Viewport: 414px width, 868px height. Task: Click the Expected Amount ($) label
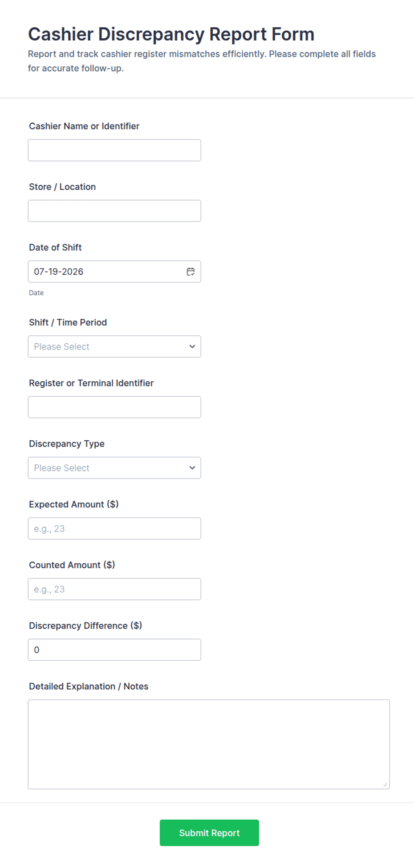(74, 504)
